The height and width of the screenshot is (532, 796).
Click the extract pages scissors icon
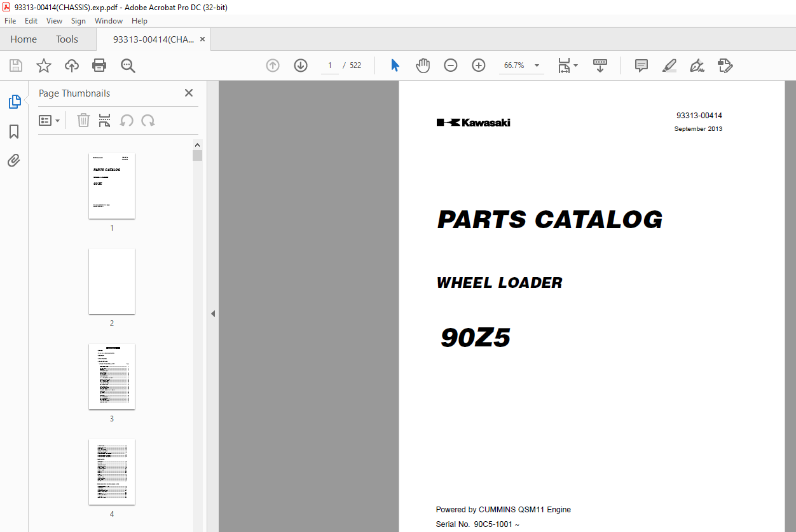pos(105,121)
